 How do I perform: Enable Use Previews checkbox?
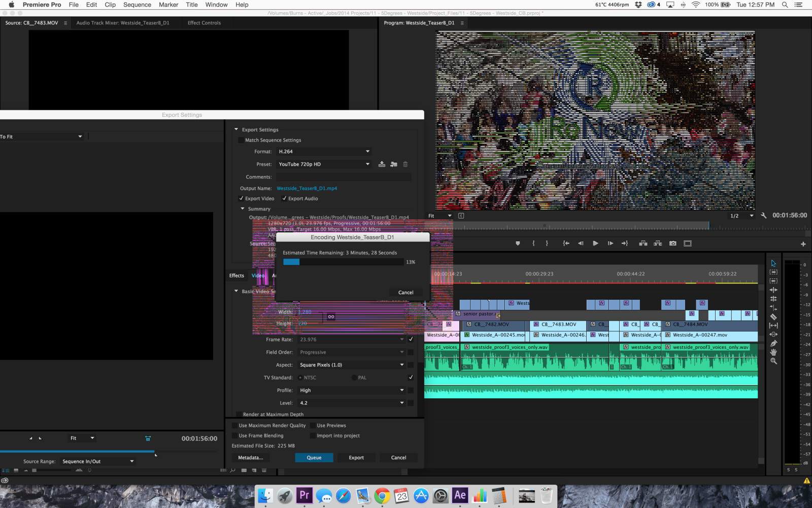coord(313,426)
